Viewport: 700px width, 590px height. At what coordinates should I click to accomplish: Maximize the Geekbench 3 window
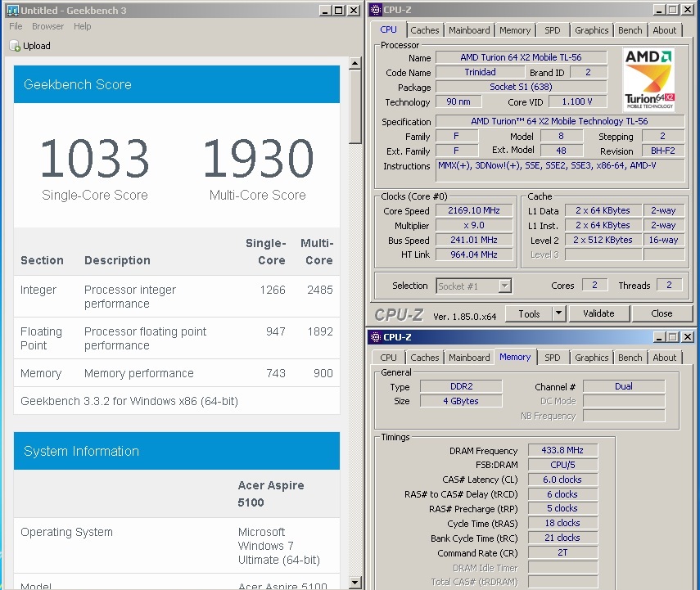pos(339,11)
